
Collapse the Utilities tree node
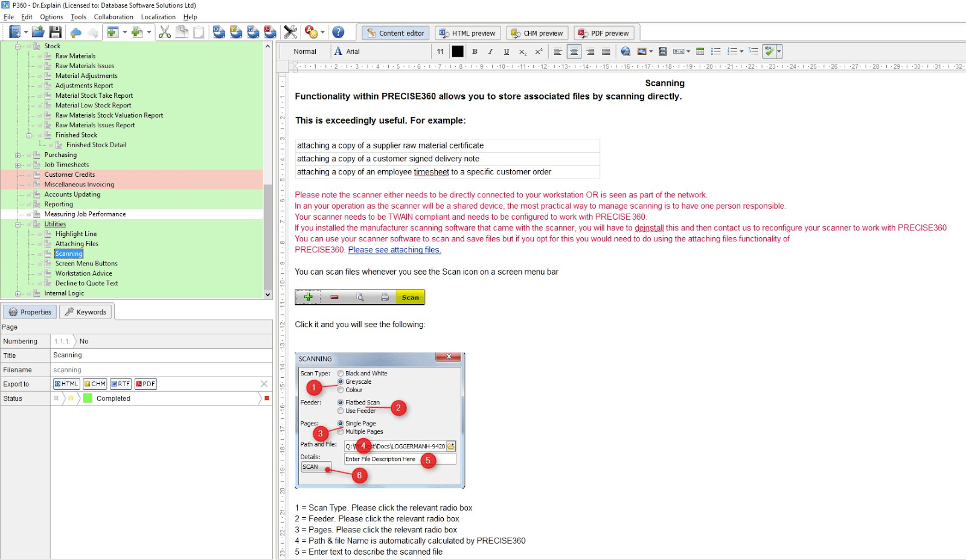point(18,224)
